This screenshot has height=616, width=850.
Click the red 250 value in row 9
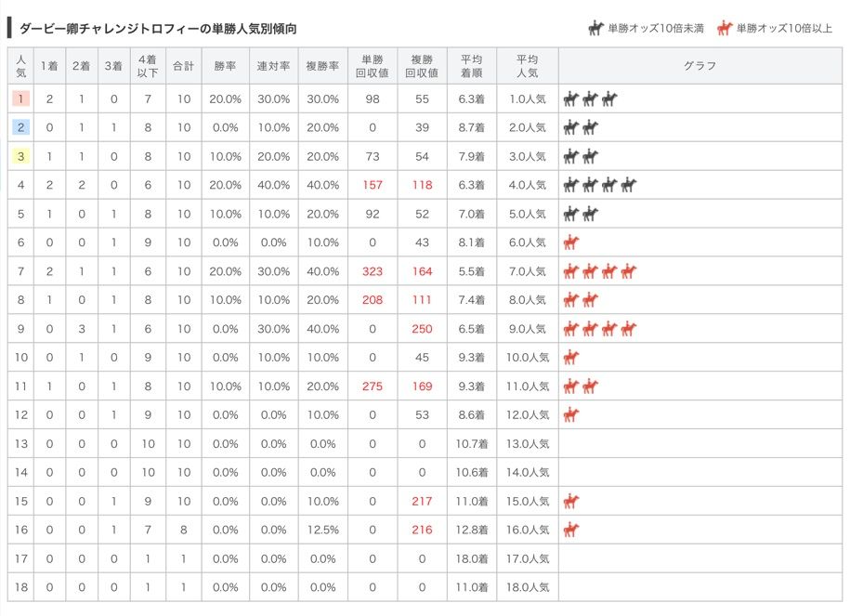(422, 329)
